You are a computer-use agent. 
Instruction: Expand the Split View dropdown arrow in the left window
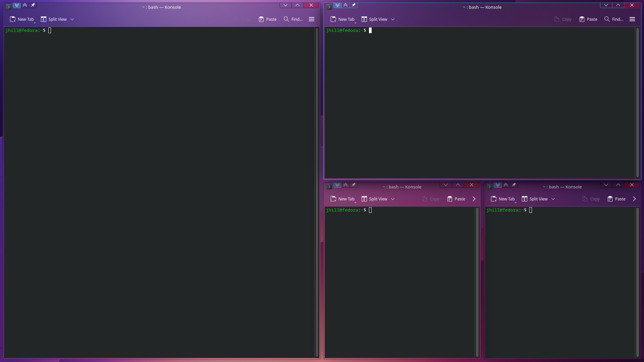[x=72, y=19]
